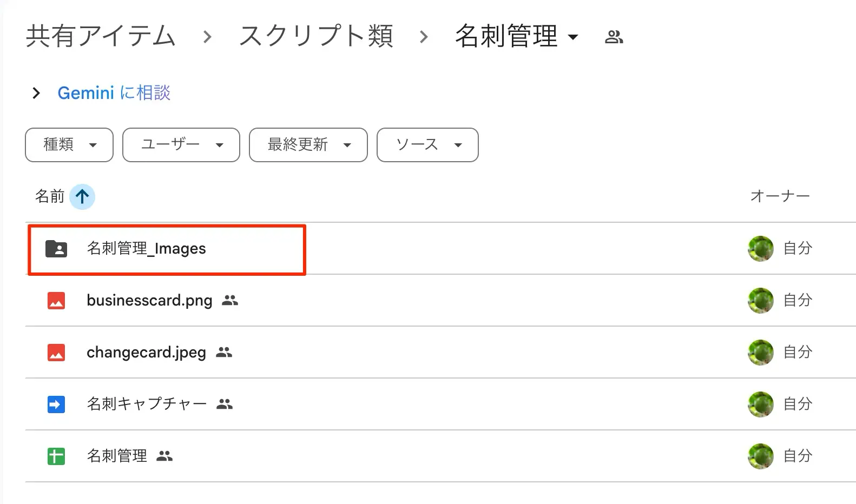Click owner avatar on 名刺管理_Images row
This screenshot has height=504, width=856.
coord(761,249)
